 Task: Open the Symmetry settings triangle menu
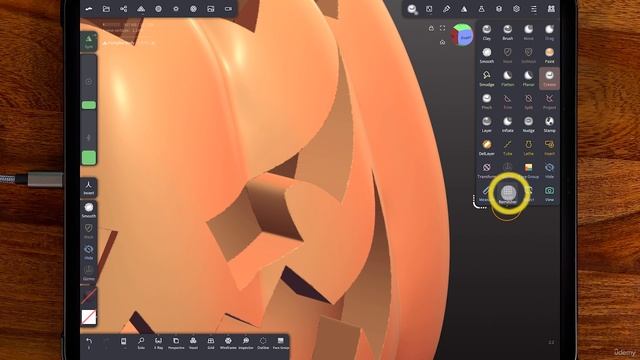click(x=464, y=9)
